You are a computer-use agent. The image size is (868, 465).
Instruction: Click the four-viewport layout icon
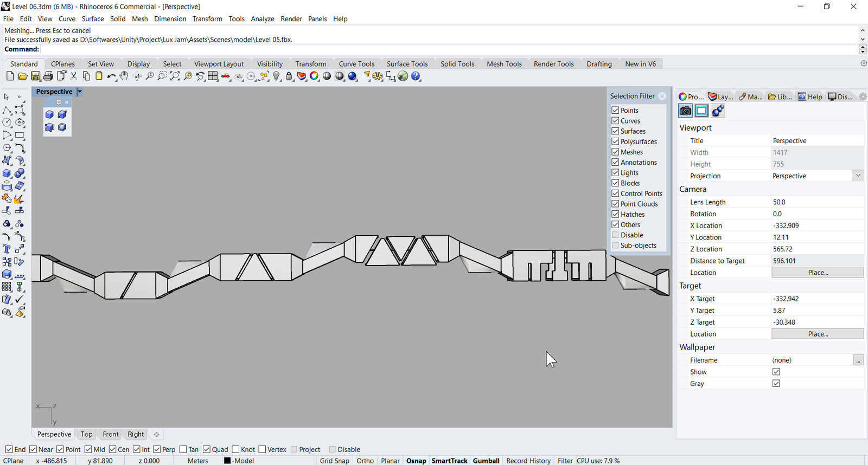point(213,76)
